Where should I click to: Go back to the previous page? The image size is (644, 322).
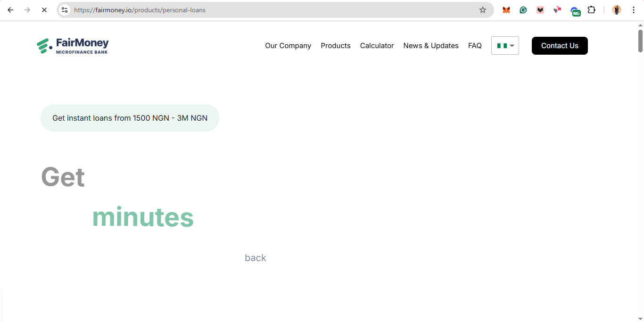[x=10, y=10]
